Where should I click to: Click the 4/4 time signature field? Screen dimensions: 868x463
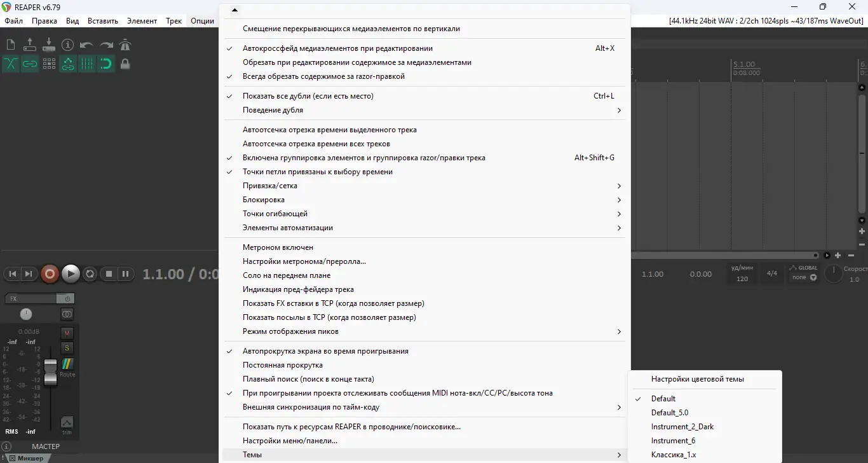772,274
